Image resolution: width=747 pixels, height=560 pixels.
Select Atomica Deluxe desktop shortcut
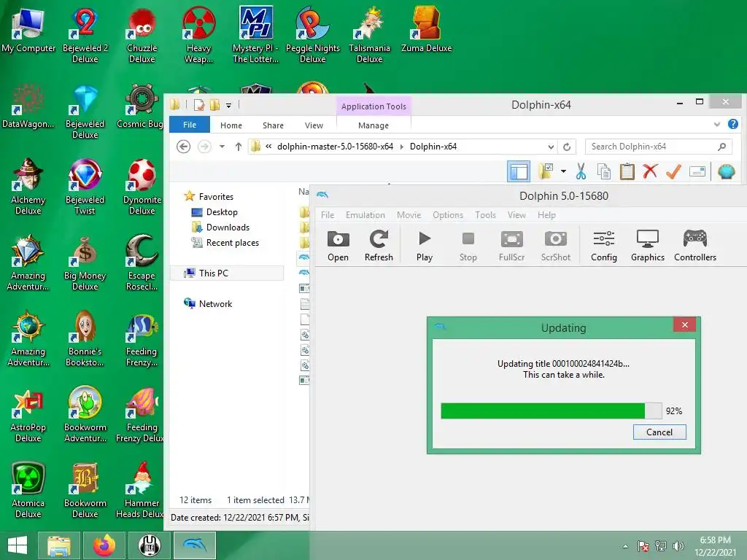(x=28, y=491)
